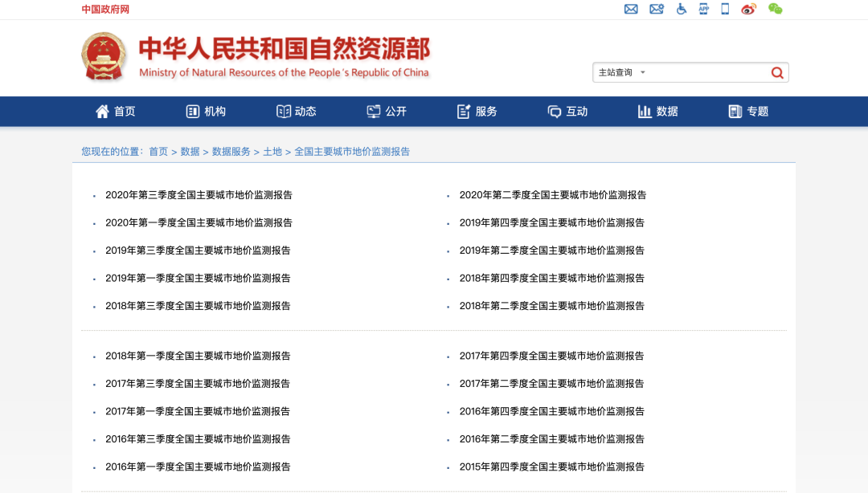868x493 pixels.
Task: Click the home icon beside 首页
Action: (101, 111)
